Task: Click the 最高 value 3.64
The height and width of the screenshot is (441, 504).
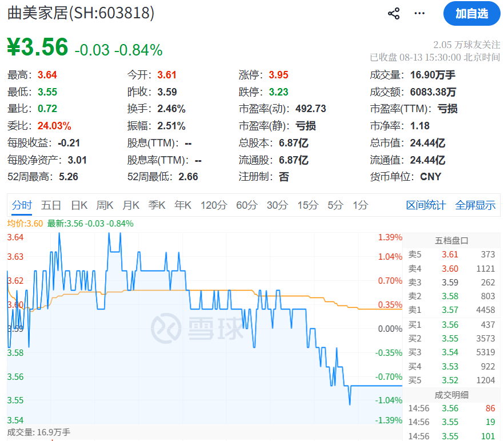Action: (x=47, y=75)
